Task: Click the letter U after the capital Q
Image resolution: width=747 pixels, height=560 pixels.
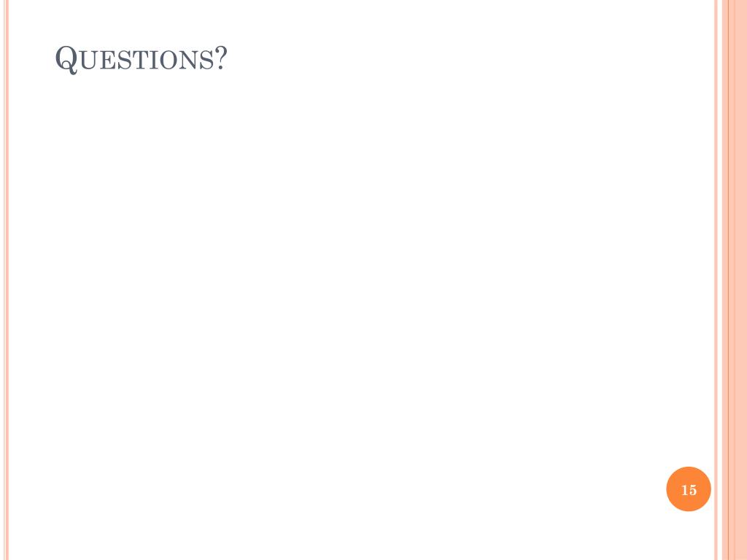Action: [x=89, y=61]
